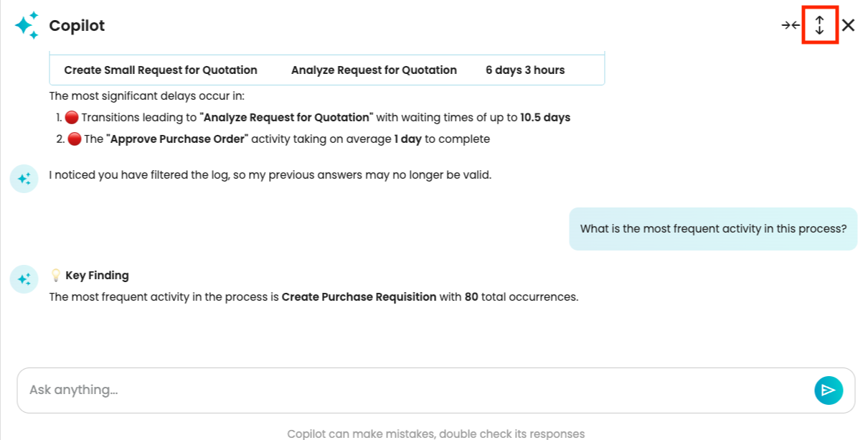Select 'Analyze Request for Quotation' table cell

click(374, 70)
